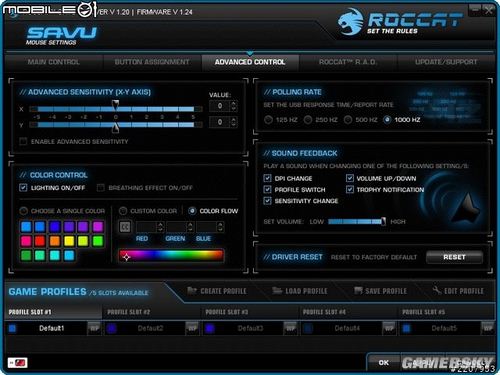Click the Reset to factory default button

coord(454,257)
